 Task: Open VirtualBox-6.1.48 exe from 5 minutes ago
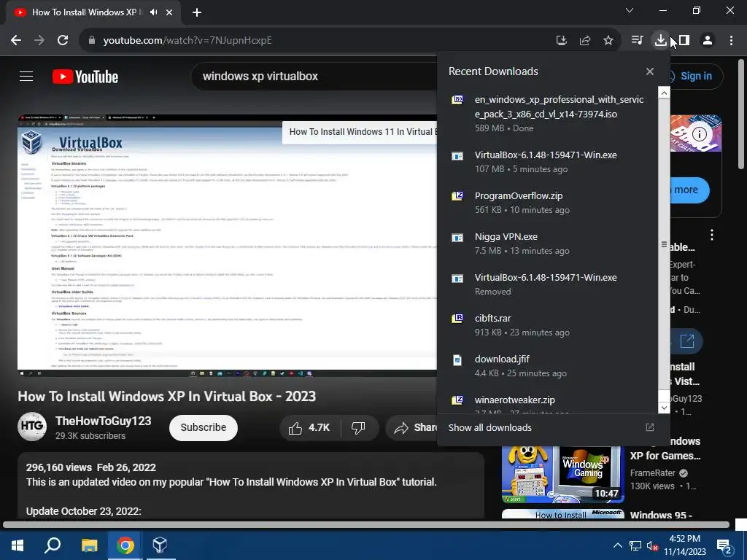coord(548,162)
